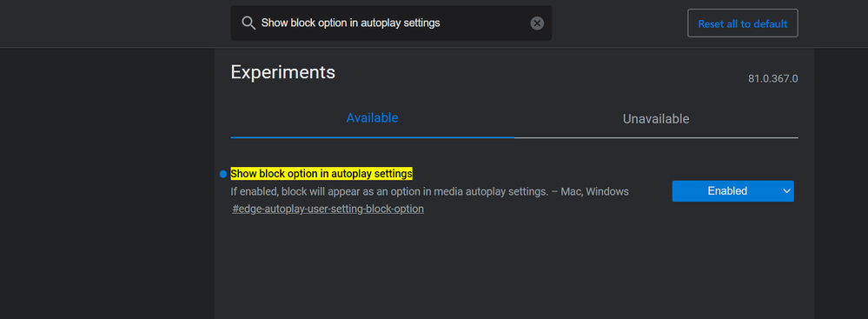Click the magnifying glass search icon
The image size is (868, 319).
[x=248, y=23]
